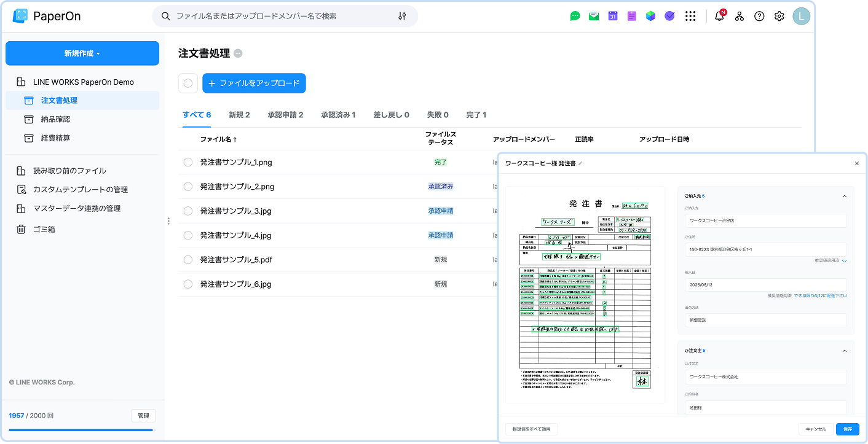
Task: Open the purple checkmark tasks icon
Action: tap(669, 17)
